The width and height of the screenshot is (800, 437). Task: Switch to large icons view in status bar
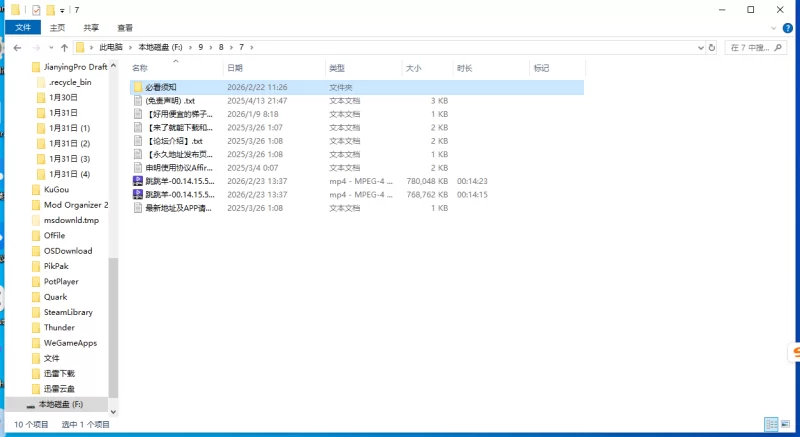click(x=786, y=424)
